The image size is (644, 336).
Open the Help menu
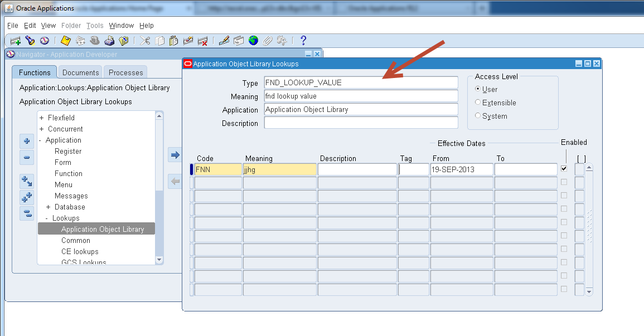point(147,26)
